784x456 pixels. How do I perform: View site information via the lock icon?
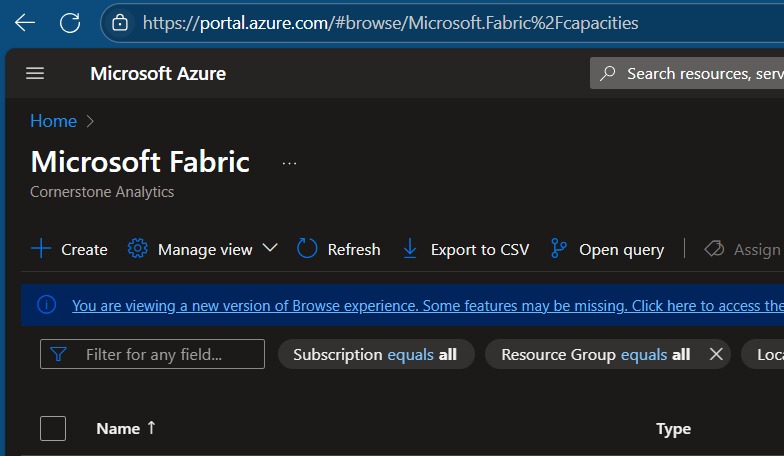point(120,22)
